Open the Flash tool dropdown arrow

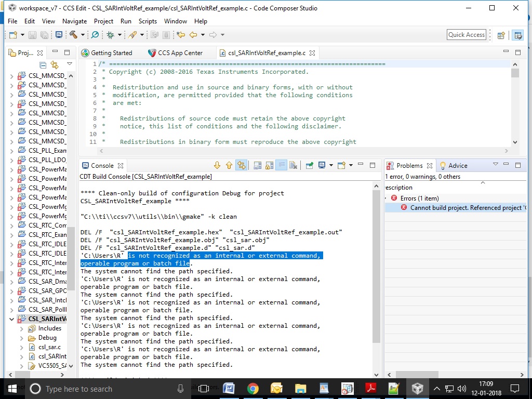click(x=142, y=35)
